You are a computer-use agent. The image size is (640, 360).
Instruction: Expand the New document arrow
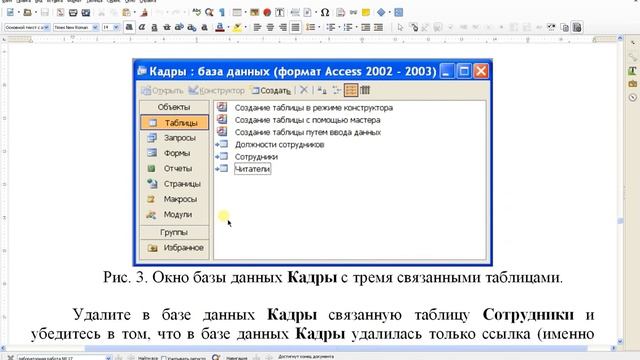tap(18, 13)
